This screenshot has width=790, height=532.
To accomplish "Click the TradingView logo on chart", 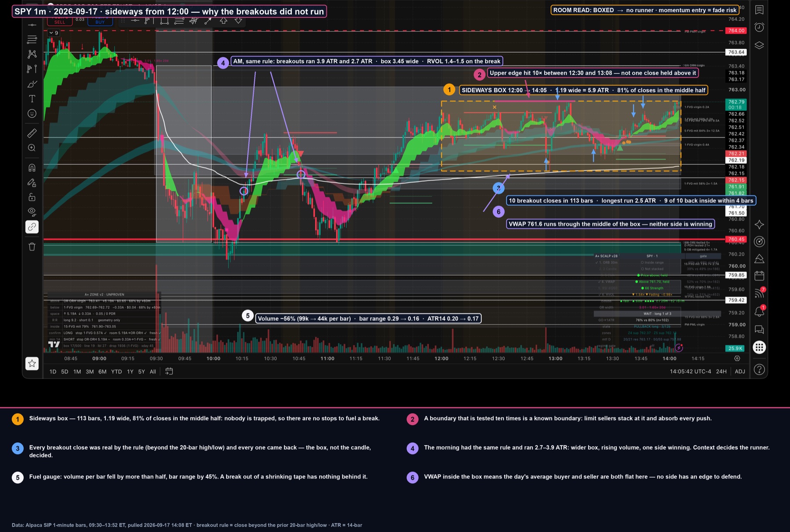I will [x=54, y=344].
